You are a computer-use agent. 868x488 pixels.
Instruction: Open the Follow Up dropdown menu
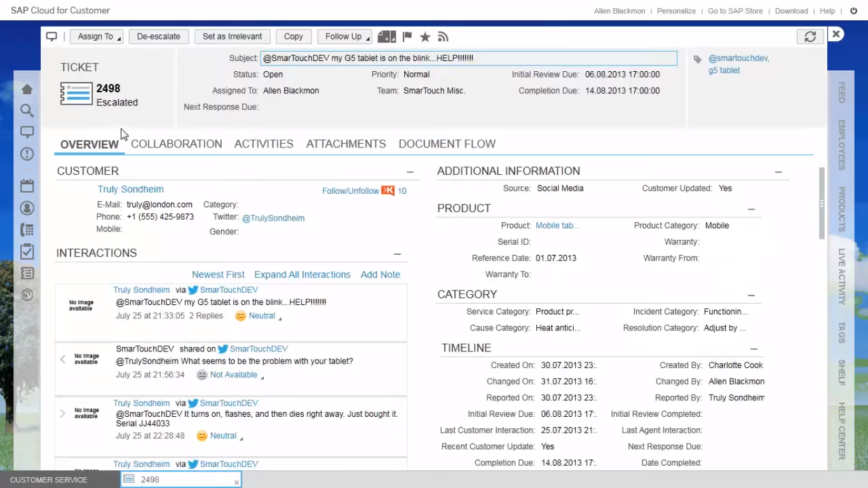(344, 37)
